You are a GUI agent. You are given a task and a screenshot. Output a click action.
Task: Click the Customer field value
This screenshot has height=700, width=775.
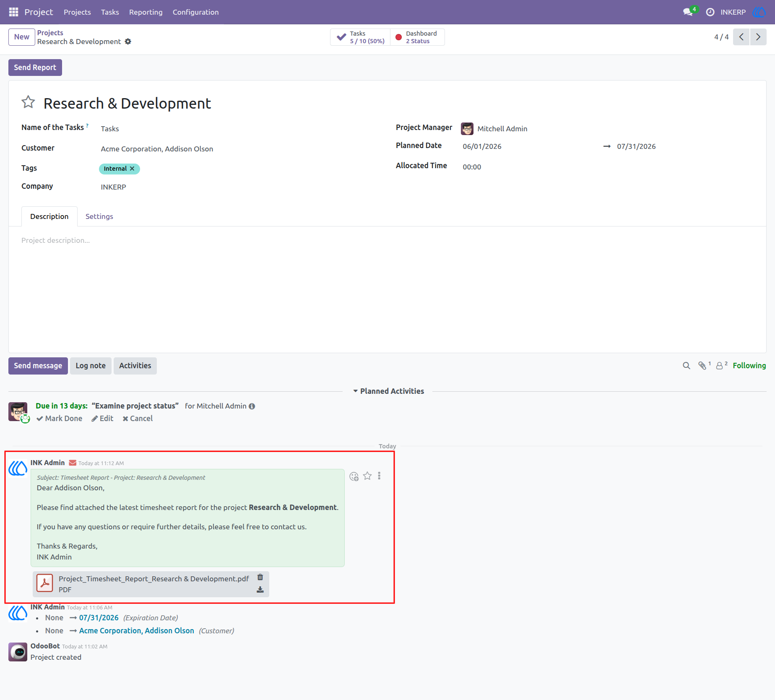coord(157,149)
